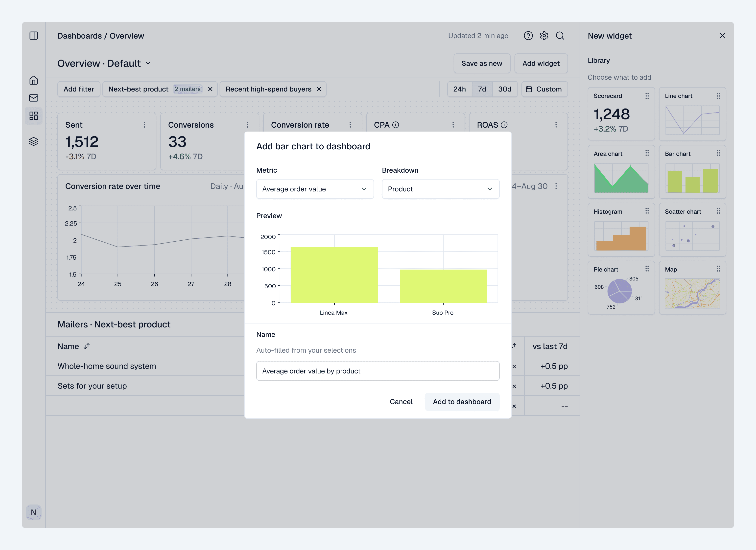Open the Metric dropdown

coord(315,189)
